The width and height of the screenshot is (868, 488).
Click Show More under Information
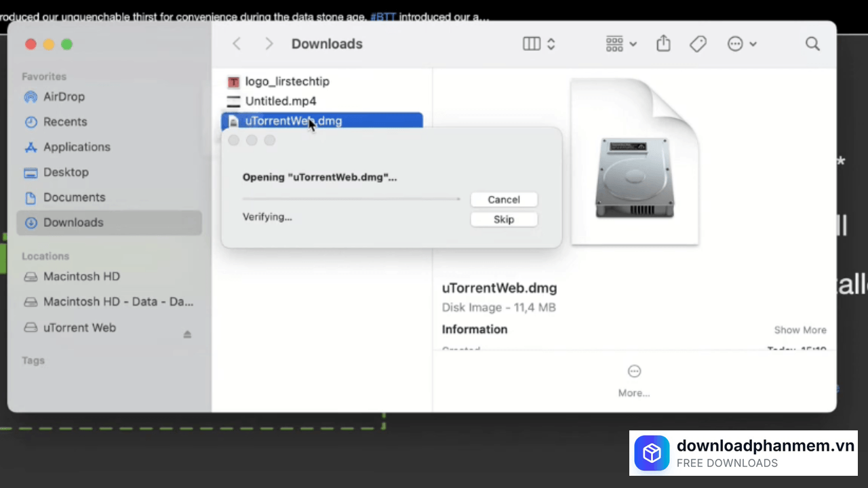click(800, 330)
